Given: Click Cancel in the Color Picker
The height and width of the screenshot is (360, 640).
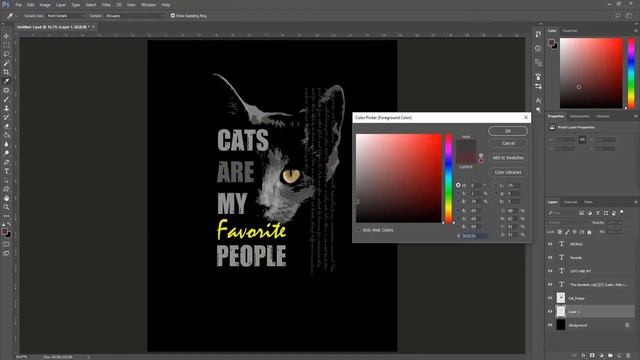Looking at the screenshot, I should (508, 143).
